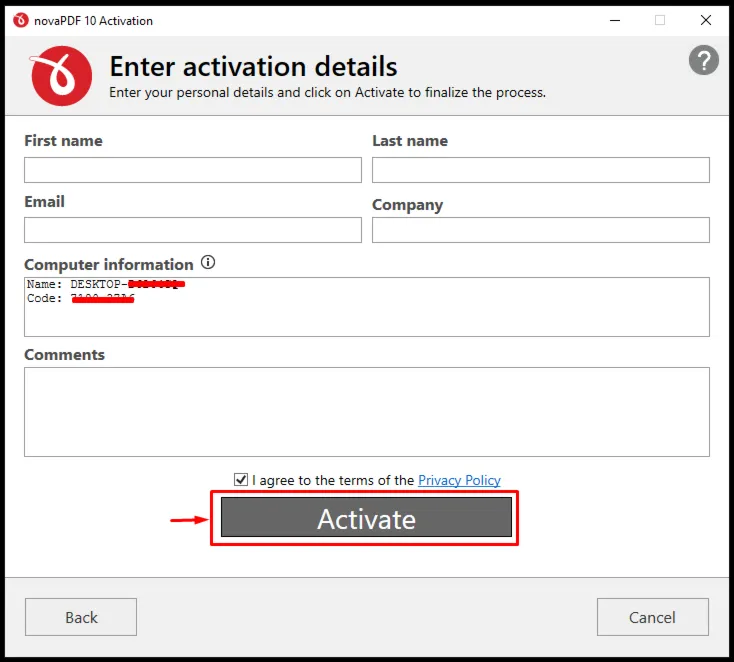Click the 'Comments' label
Viewport: 734px width, 662px height.
pos(65,354)
